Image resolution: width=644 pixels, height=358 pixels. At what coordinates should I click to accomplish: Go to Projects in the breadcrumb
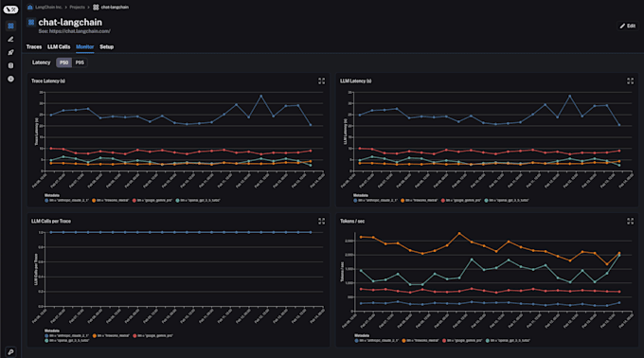coord(77,7)
